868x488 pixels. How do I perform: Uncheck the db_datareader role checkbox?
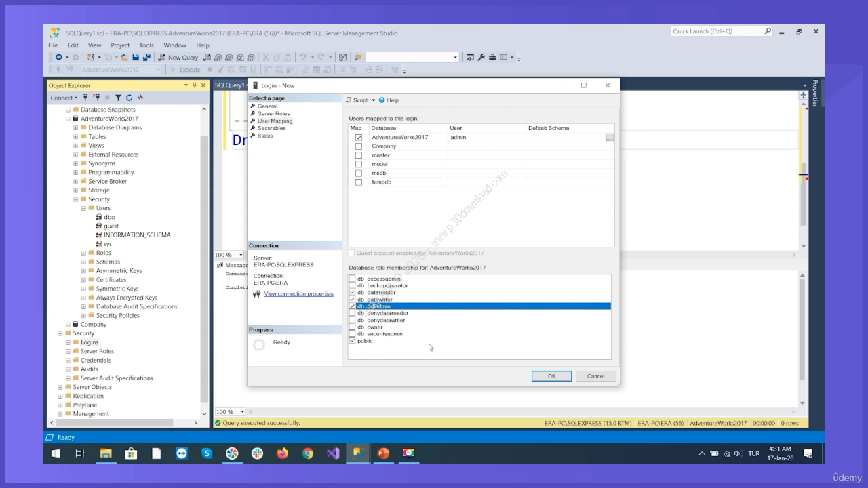[352, 293]
